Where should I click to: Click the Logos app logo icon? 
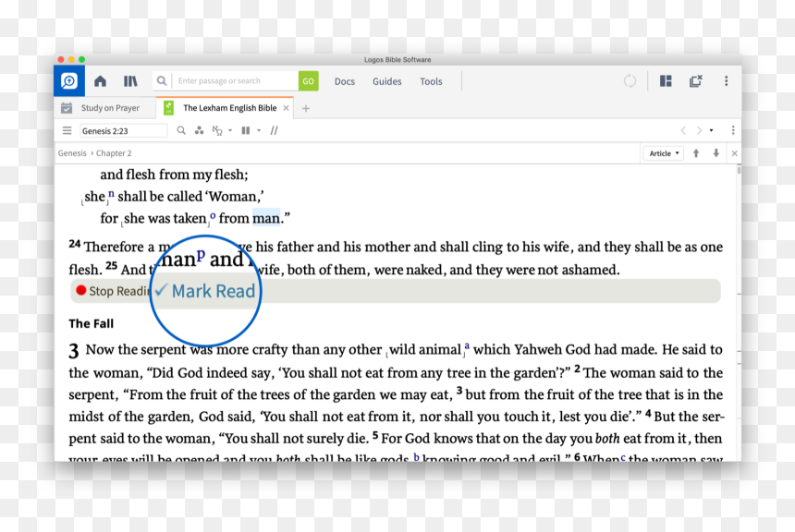69,81
